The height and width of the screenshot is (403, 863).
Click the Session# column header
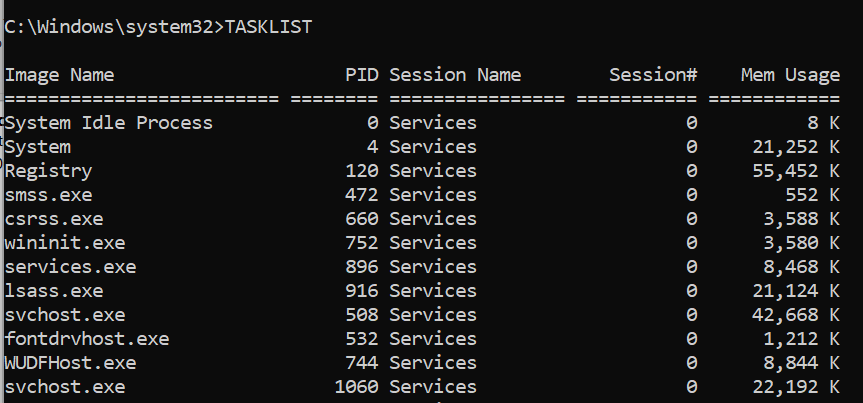tap(653, 75)
